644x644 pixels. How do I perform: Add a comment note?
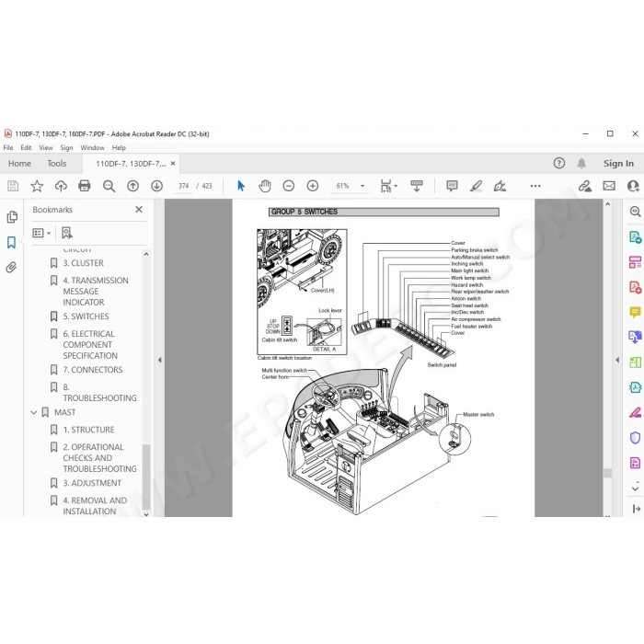pos(452,186)
